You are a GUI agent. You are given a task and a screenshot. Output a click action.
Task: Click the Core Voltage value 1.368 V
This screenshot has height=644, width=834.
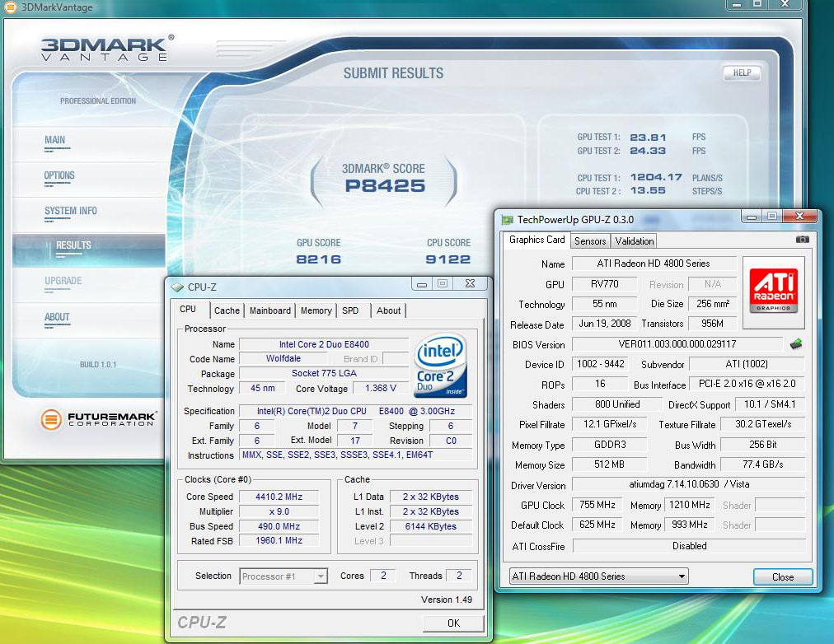click(x=380, y=389)
